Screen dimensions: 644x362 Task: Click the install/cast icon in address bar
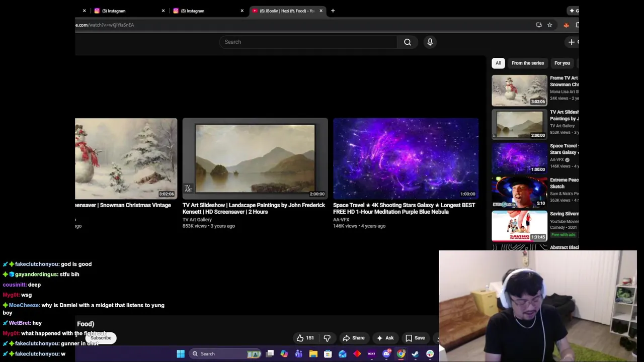539,25
